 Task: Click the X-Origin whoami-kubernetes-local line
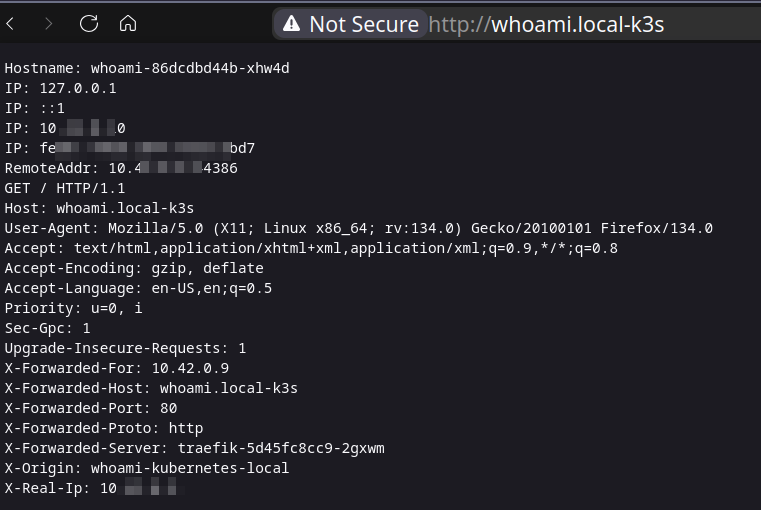tap(147, 468)
